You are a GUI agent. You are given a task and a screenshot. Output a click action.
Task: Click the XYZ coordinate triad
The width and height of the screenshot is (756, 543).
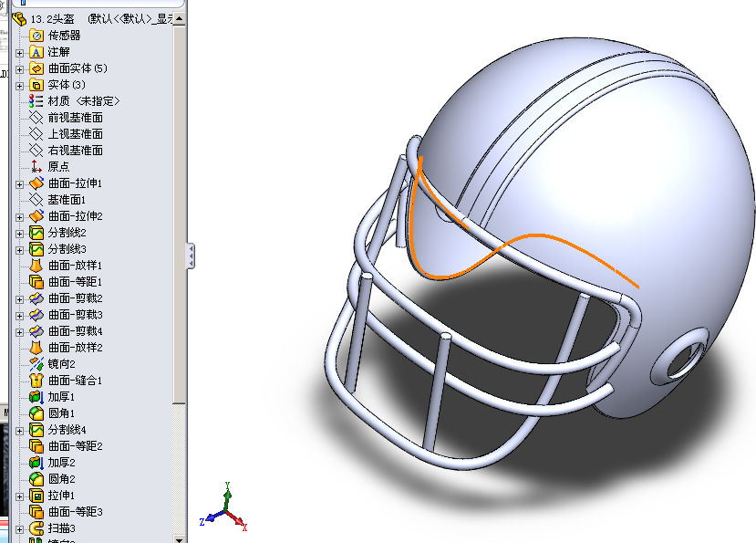click(223, 507)
